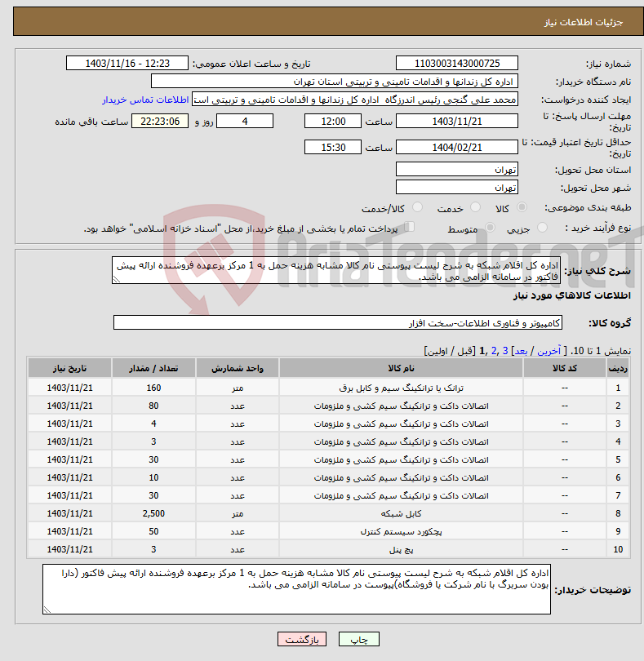Click the واحد شمارش column header
This screenshot has height=661, width=644.
[238, 368]
